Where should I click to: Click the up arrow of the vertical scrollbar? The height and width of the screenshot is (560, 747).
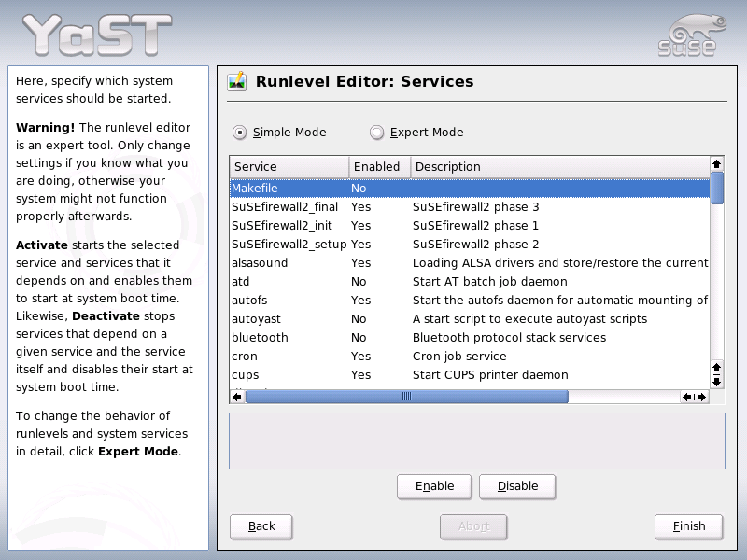click(716, 164)
